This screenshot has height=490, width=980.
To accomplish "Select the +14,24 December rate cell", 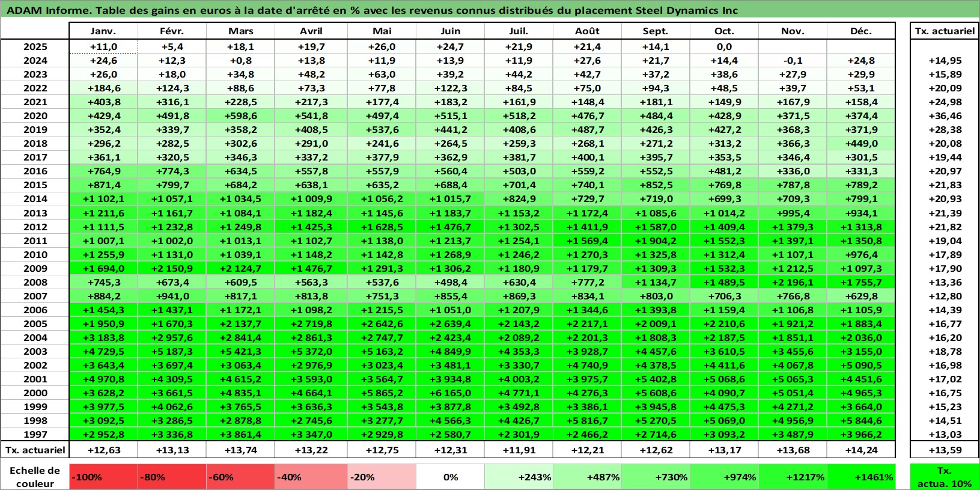I will (x=861, y=450).
